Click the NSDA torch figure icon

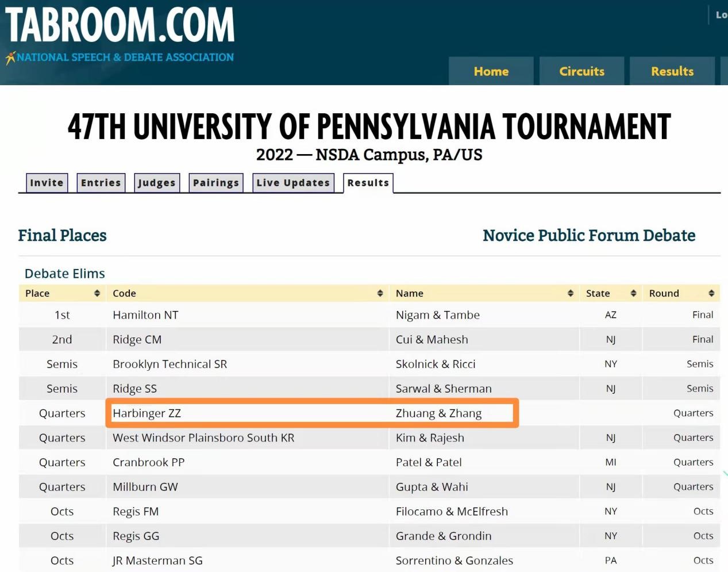point(10,57)
